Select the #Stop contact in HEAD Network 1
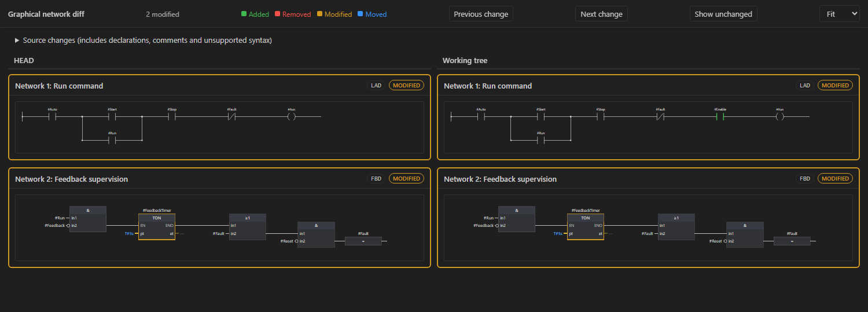This screenshot has width=868, height=312. point(172,116)
